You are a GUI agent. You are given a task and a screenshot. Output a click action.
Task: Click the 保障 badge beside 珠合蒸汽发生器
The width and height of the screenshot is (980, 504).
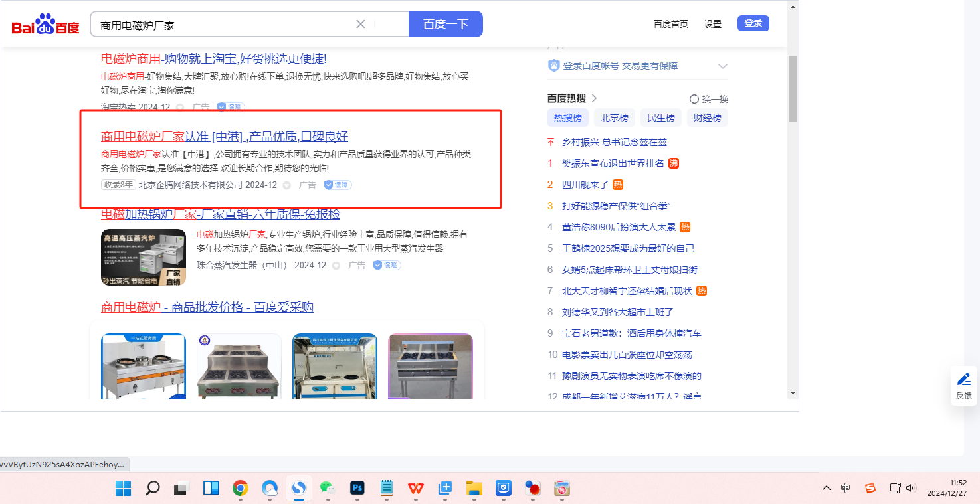[x=387, y=265]
